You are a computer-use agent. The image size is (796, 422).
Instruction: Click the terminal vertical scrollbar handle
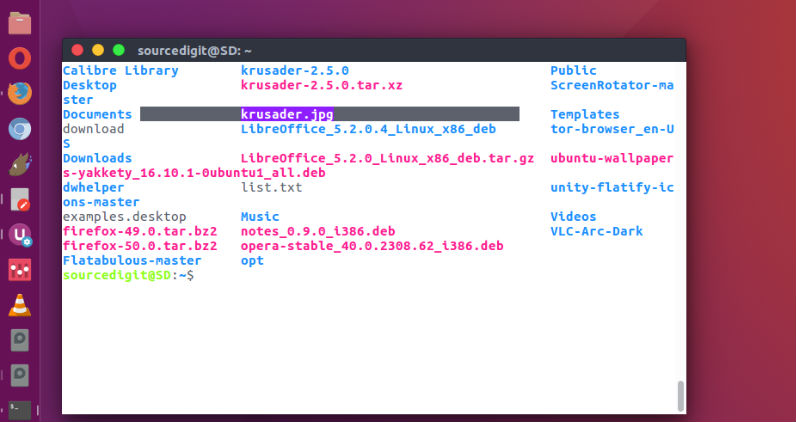click(680, 396)
